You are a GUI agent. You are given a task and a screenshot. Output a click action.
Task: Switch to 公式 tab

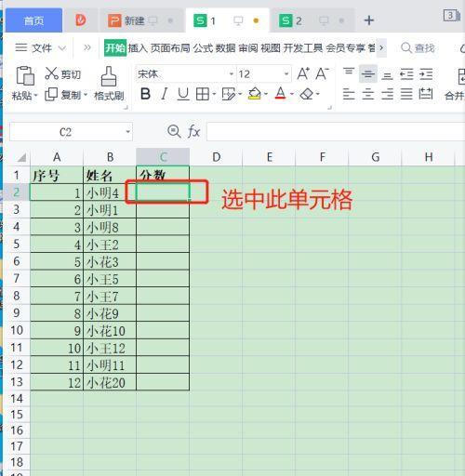pos(203,48)
